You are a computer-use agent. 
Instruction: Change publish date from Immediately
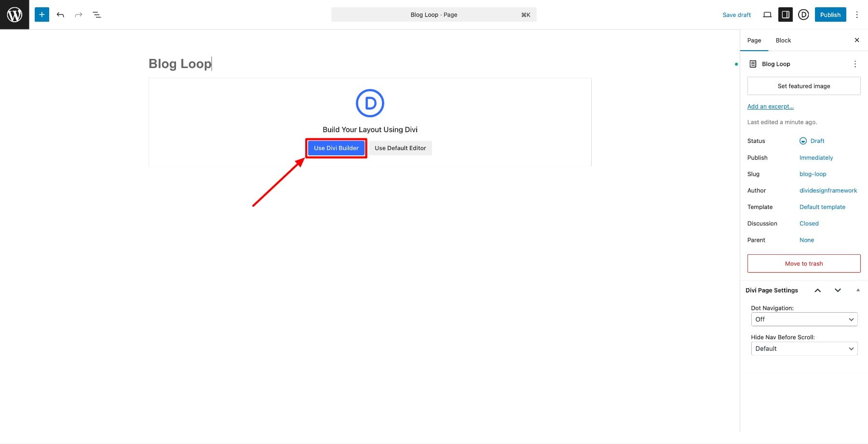pyautogui.click(x=816, y=158)
